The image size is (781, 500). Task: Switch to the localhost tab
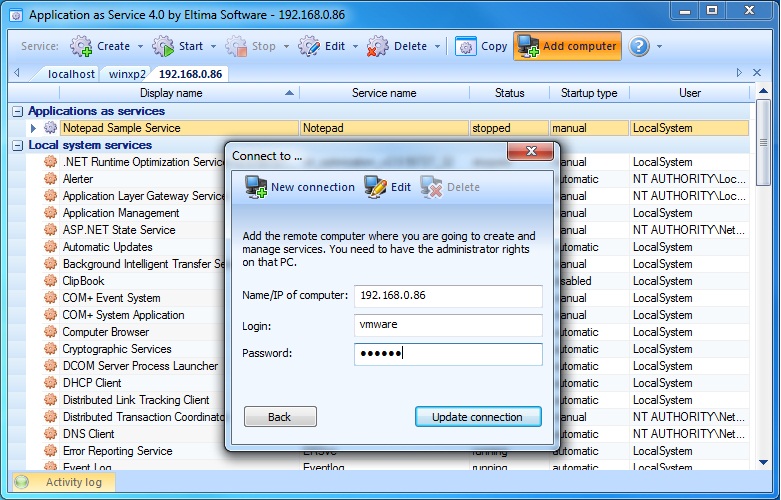click(69, 74)
